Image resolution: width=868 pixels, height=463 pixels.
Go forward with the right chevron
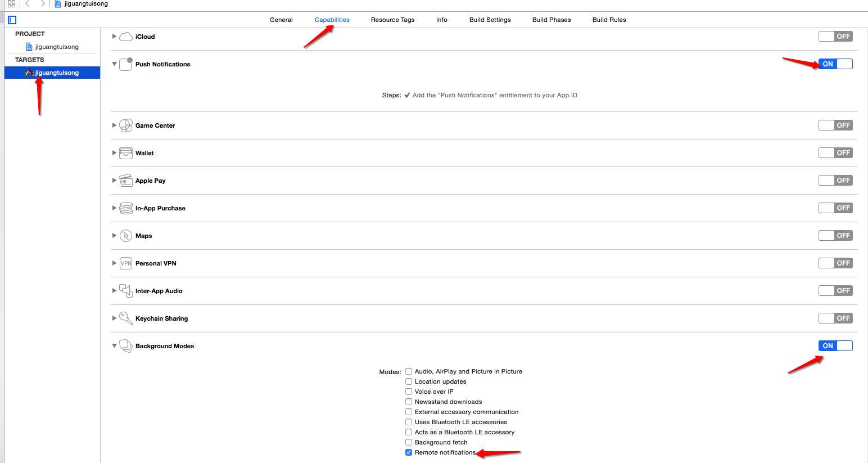coord(43,4)
